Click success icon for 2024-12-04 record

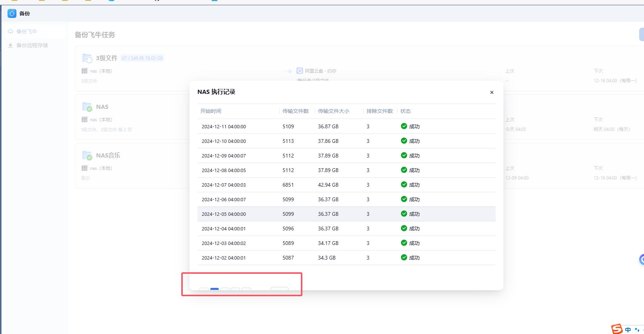pos(404,228)
